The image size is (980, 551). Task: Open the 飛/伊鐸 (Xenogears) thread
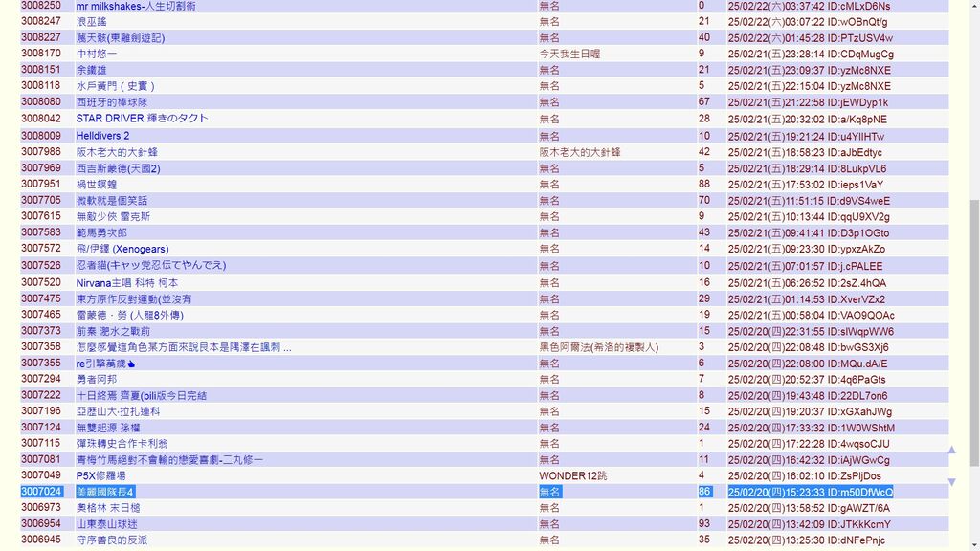tap(122, 249)
